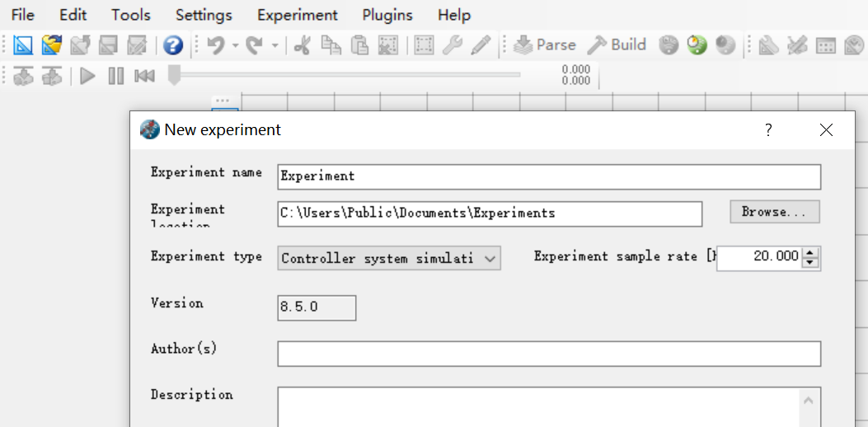Open the redo history dropdown arrow

point(275,45)
